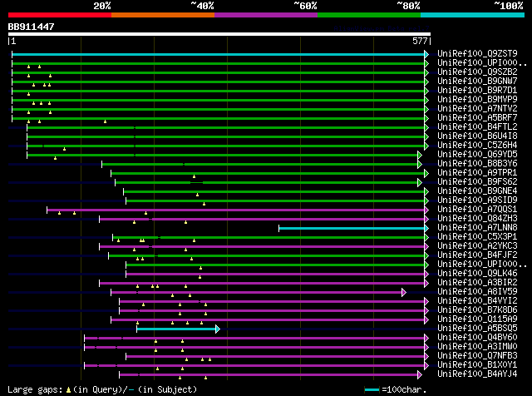Select the UniRef100_Q115A9 label
The image size is (532, 396).
[477, 319]
